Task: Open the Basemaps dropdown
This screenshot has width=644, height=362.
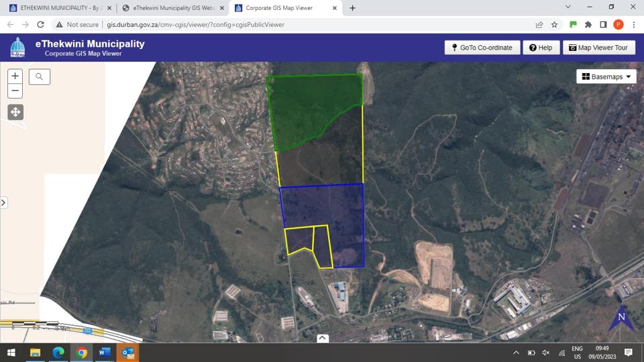Action: point(606,76)
